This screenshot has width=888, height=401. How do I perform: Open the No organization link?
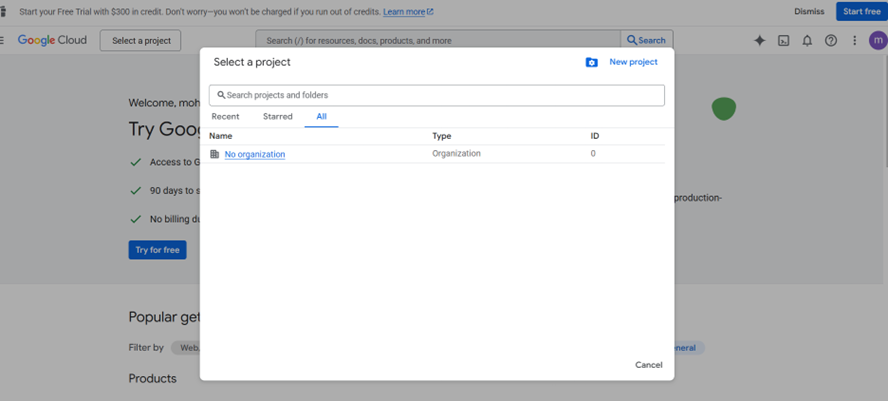tap(255, 154)
